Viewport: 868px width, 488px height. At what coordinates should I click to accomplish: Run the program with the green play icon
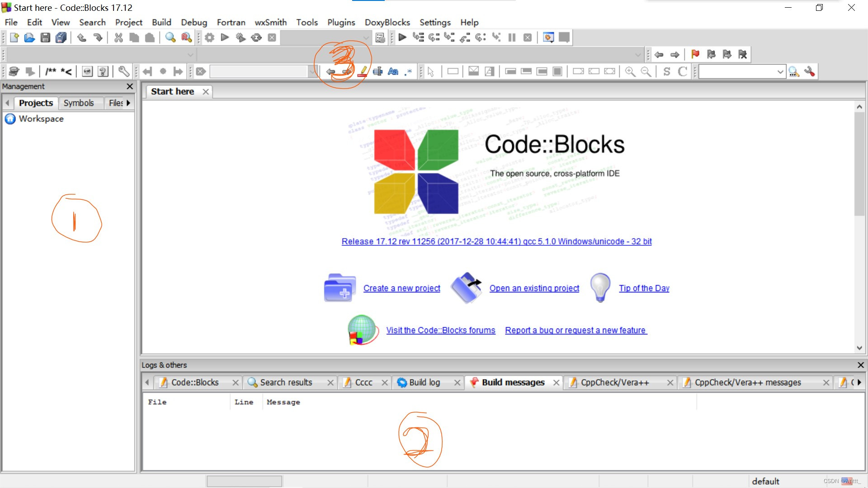pos(225,38)
